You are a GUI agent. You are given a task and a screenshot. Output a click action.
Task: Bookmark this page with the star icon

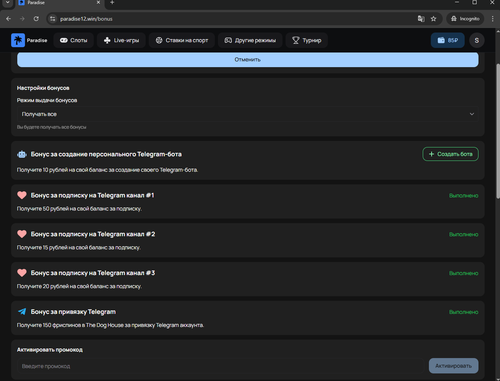click(433, 19)
